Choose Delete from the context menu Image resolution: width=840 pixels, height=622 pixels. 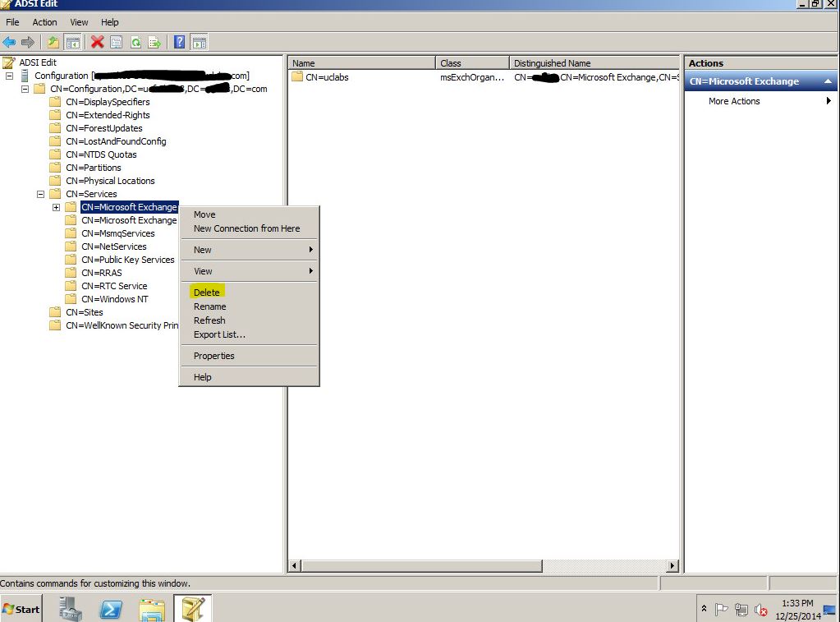pos(249,293)
